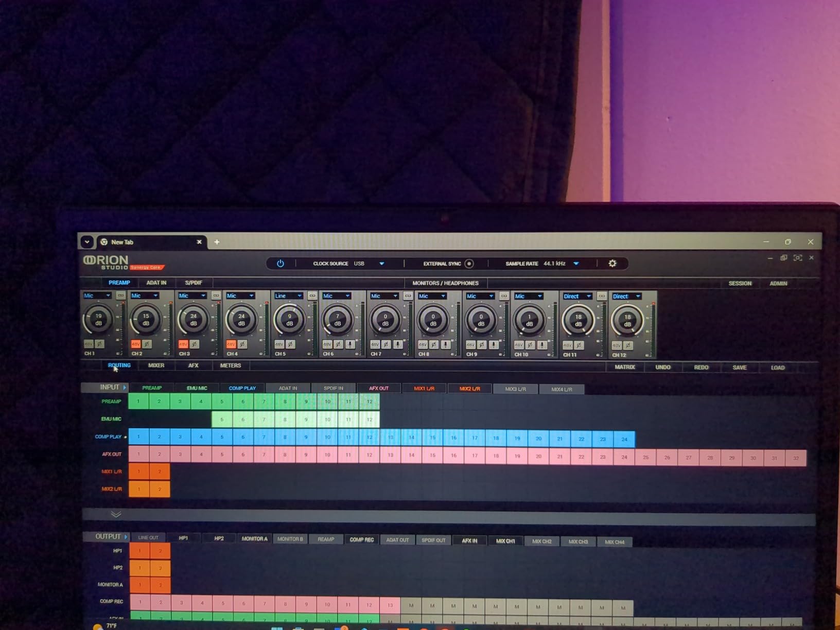Click the stereo link icon for CH 9
This screenshot has height=630, width=840.
pos(504,296)
